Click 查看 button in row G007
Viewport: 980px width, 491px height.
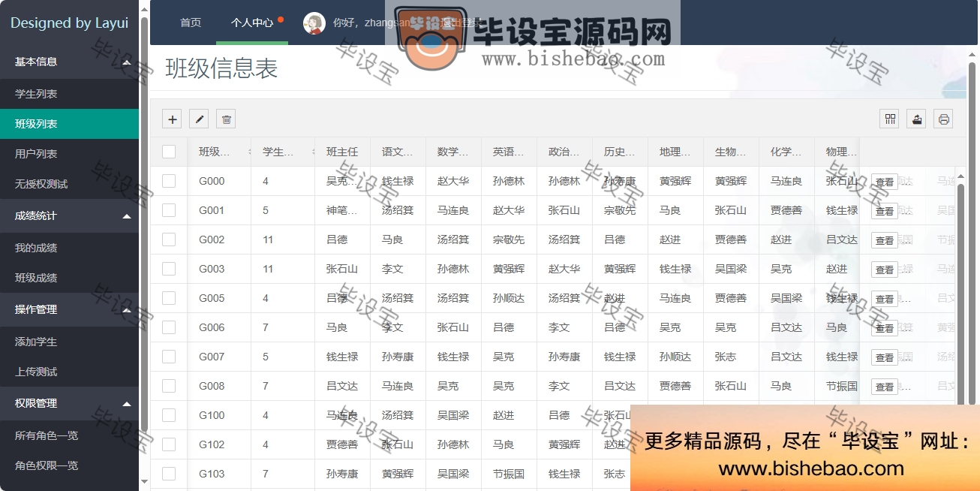pos(885,357)
